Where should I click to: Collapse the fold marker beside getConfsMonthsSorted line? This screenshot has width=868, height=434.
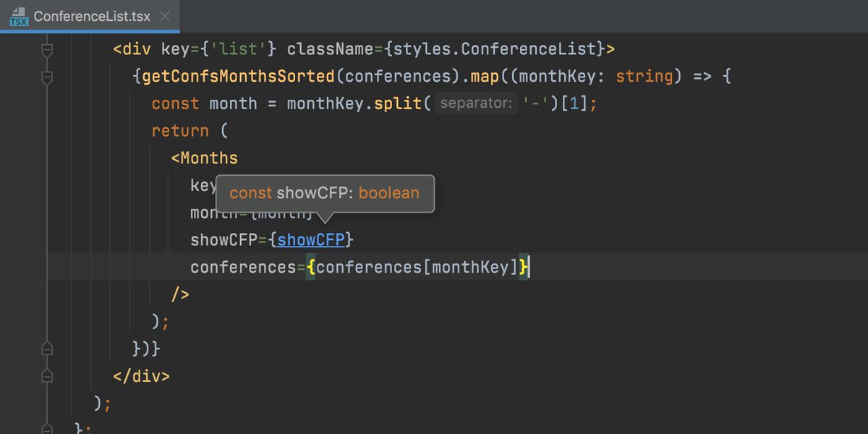click(x=47, y=77)
